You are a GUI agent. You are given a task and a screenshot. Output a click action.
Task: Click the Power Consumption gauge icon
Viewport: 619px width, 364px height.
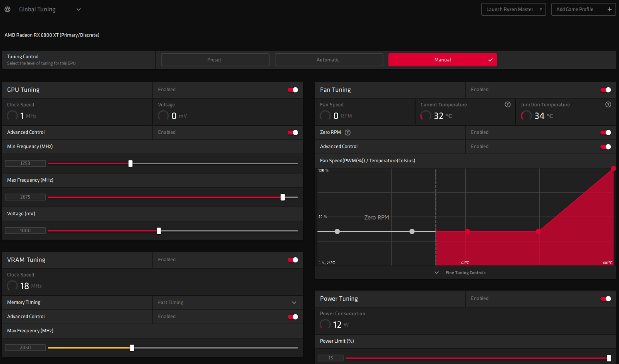[325, 325]
